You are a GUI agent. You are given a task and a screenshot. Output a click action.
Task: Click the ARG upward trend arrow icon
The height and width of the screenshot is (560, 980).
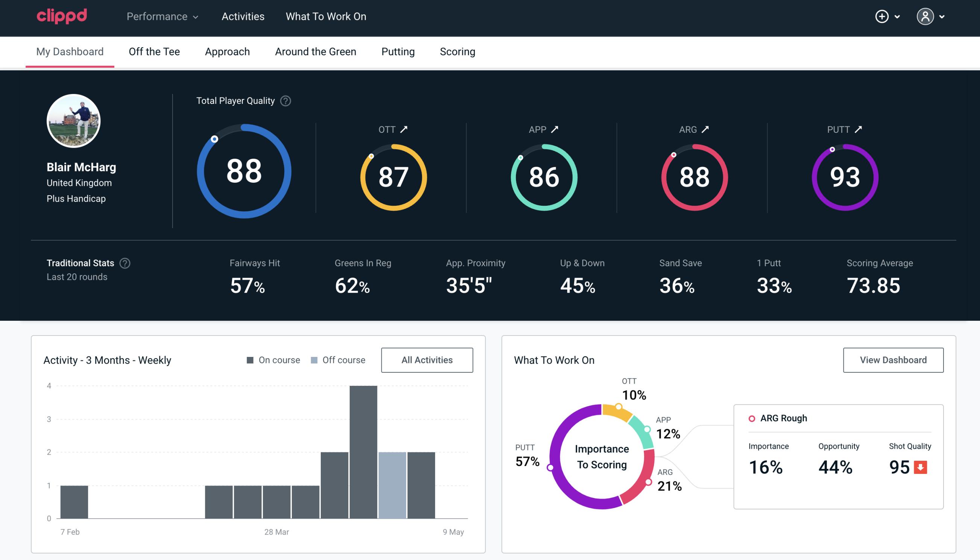click(705, 129)
